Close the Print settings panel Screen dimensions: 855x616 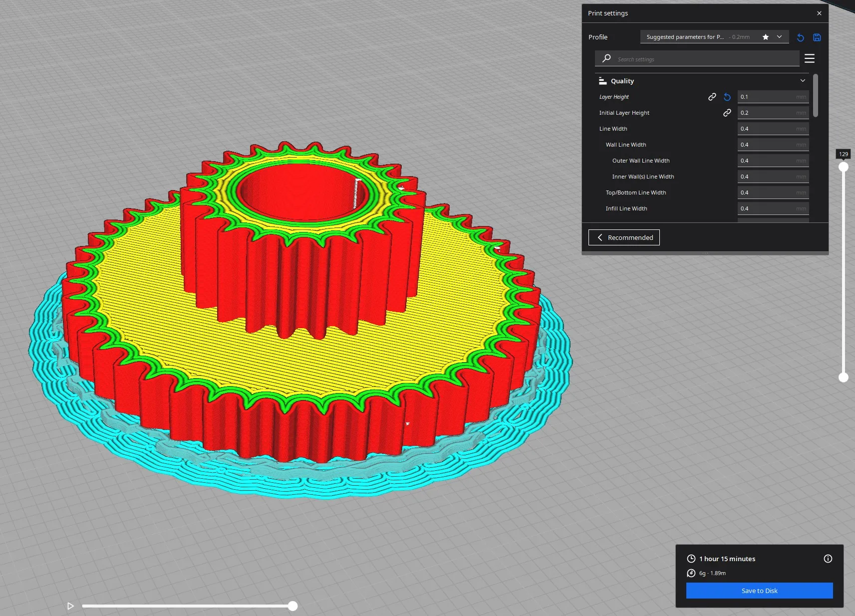pyautogui.click(x=819, y=13)
